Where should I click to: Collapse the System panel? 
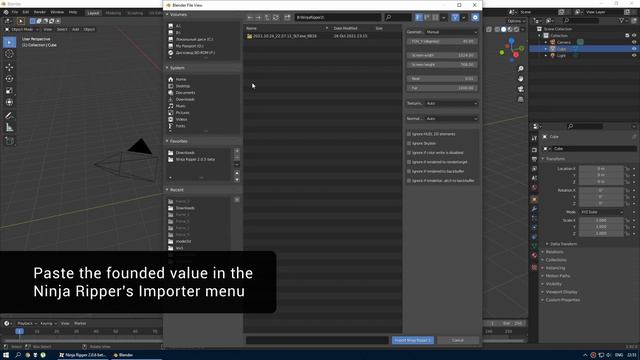point(167,68)
